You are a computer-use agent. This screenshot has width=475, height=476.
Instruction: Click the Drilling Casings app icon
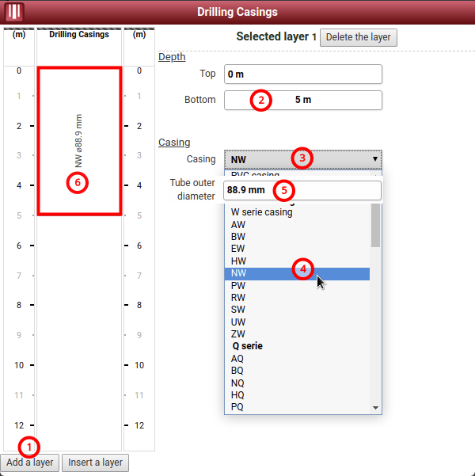pos(15,12)
